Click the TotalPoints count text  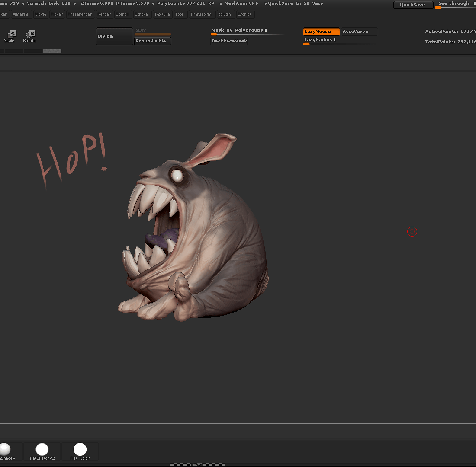(450, 42)
